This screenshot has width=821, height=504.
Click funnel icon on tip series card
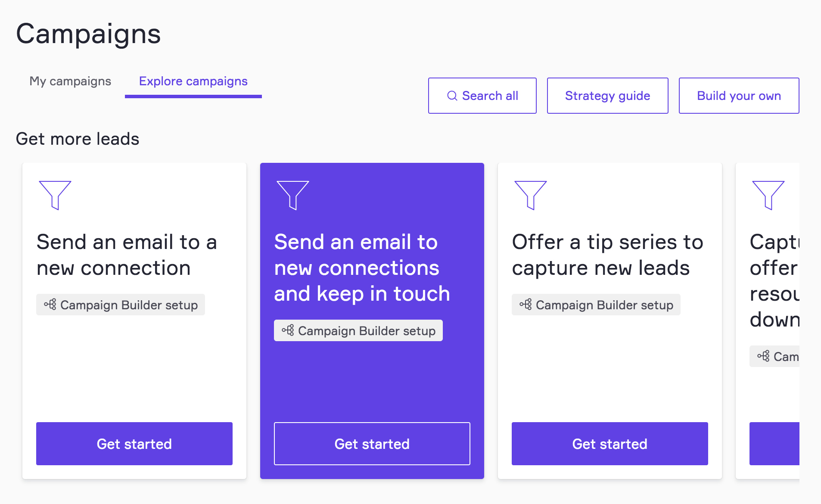tap(530, 194)
